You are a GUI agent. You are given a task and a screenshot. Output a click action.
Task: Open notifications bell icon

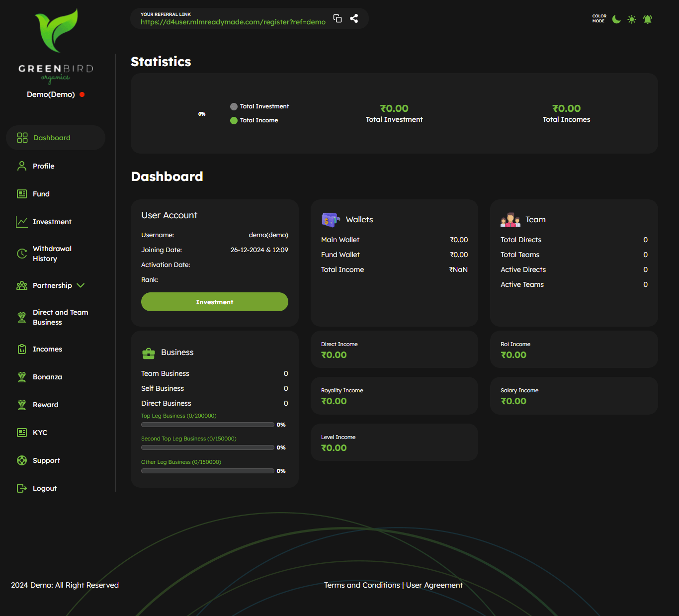647,19
